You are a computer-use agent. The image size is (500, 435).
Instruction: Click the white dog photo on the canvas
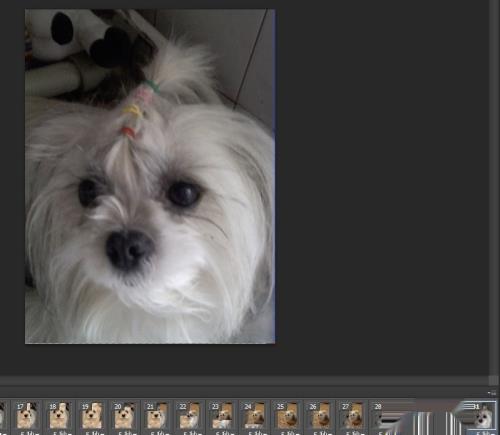pos(150,176)
